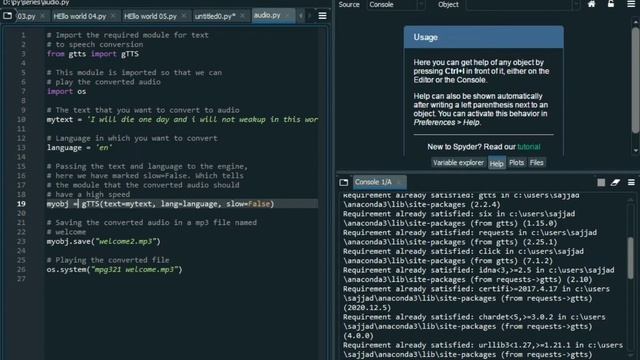Open the Variable explorer tab
This screenshot has width=640, height=360.
(458, 162)
